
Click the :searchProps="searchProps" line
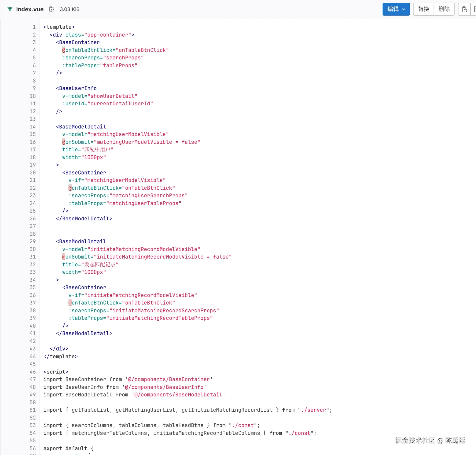[103, 58]
